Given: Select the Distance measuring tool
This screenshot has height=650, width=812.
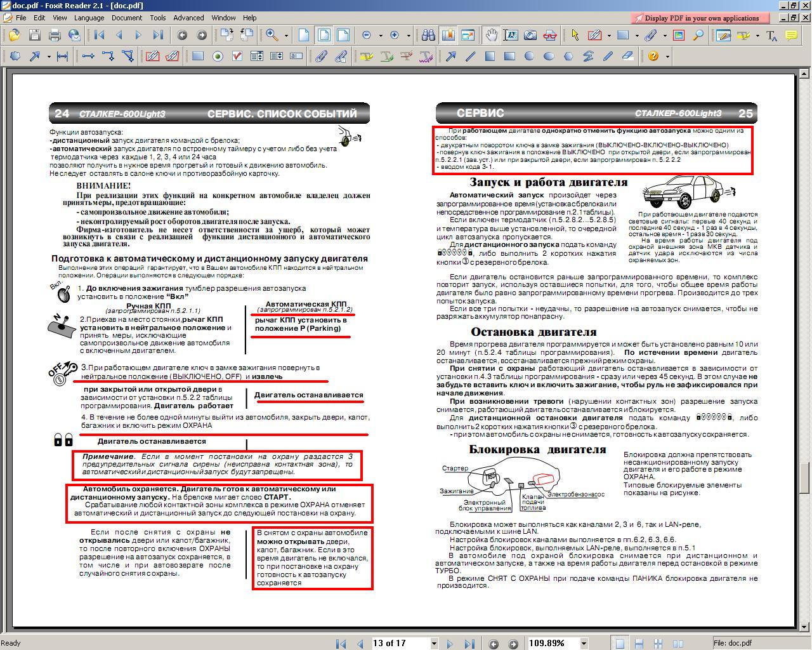Looking at the screenshot, I should point(62,56).
